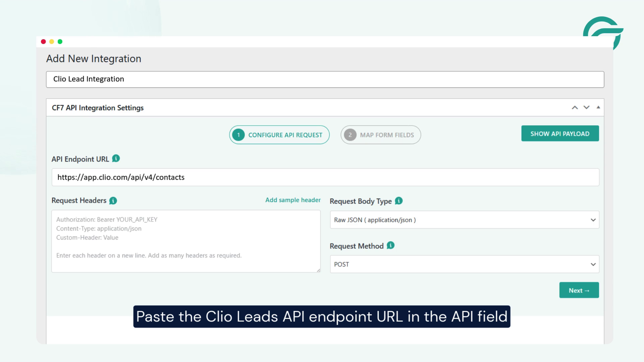This screenshot has width=644, height=362.
Task: Click step 2 circle beside Map Form Fields
Action: point(350,135)
